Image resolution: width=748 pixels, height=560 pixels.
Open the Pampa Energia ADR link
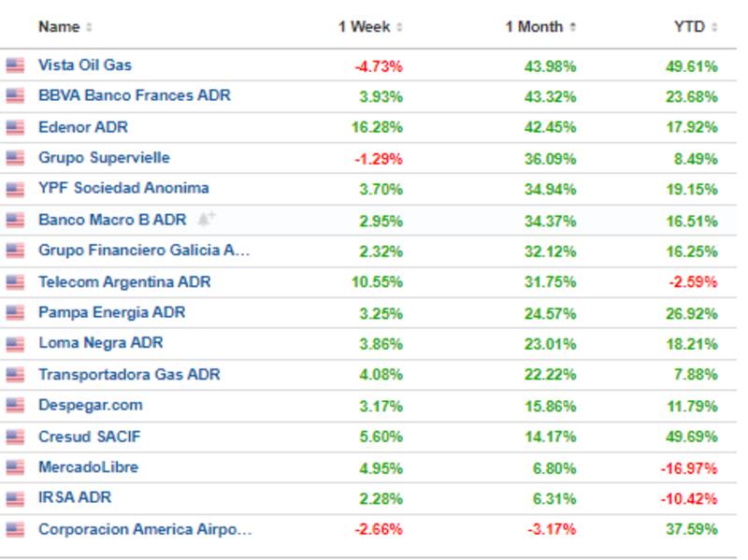111,312
